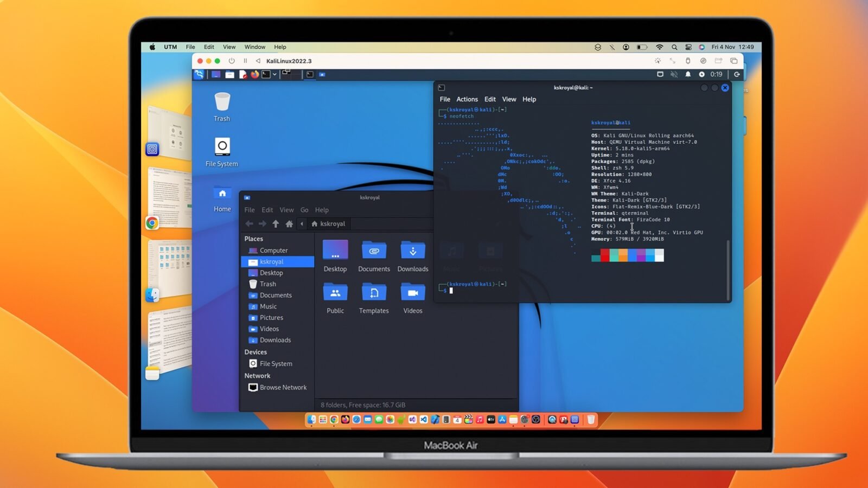This screenshot has width=868, height=488.
Task: Select Trash in the Places sidebar
Action: click(277, 284)
